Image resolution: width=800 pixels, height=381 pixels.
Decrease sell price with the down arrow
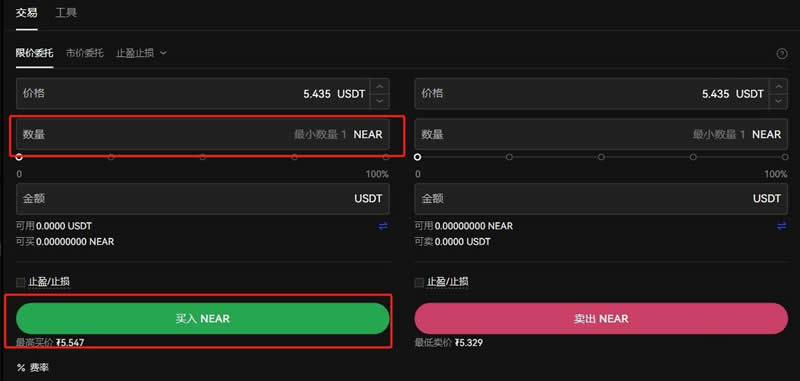pyautogui.click(x=778, y=101)
